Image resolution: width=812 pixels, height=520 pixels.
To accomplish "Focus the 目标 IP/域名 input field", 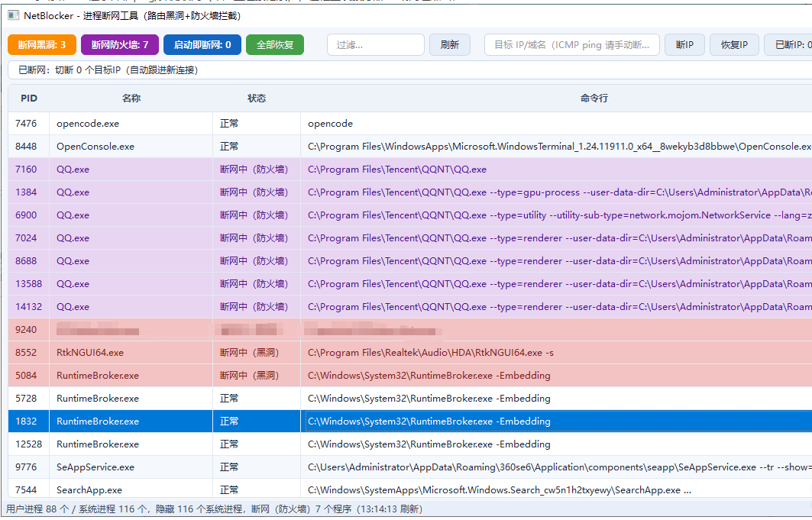I will pos(571,45).
